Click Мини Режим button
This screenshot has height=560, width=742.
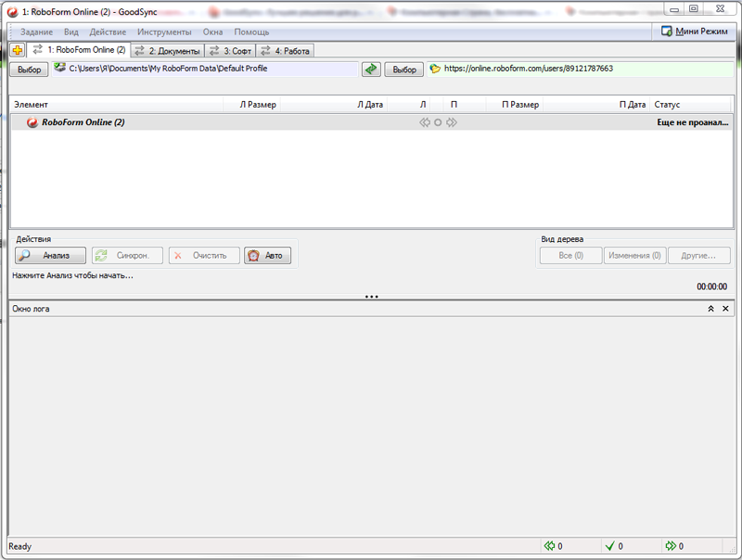694,32
